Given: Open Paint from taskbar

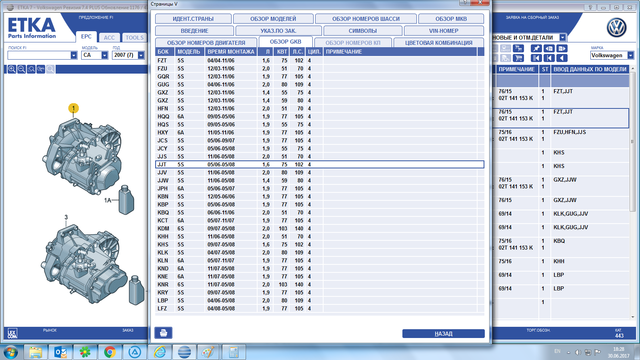Looking at the screenshot, I should [x=209, y=352].
